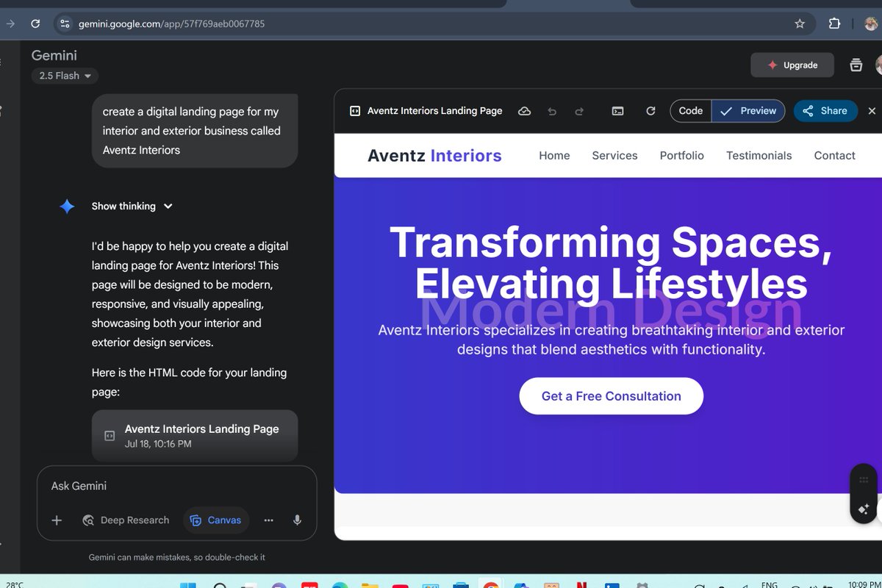Open Contact in the preview navbar
The height and width of the screenshot is (588, 882).
click(834, 156)
